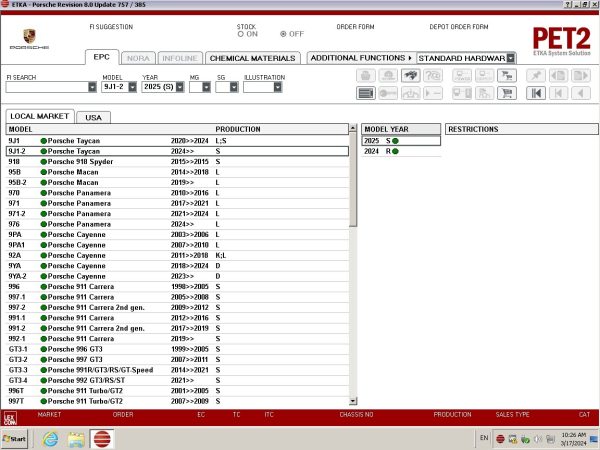The height and width of the screenshot is (450, 600).
Task: Click the hierarchy tree icon
Action: pos(484,93)
